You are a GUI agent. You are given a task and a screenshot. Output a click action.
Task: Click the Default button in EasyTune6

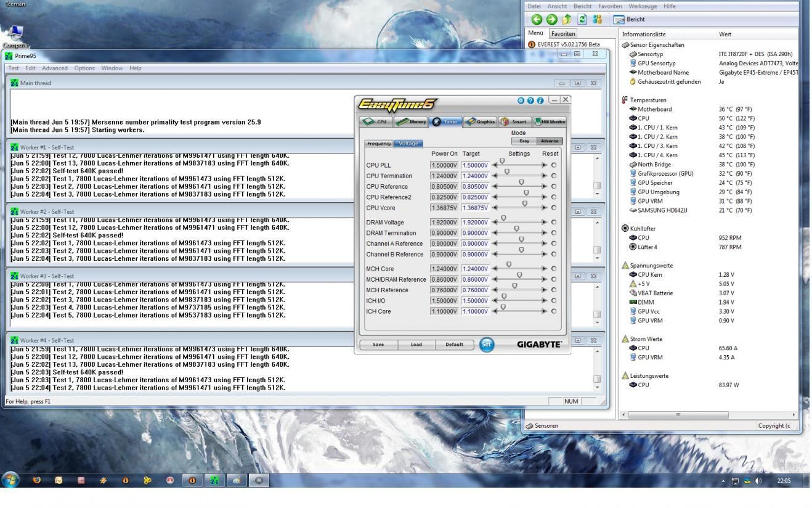coord(455,345)
